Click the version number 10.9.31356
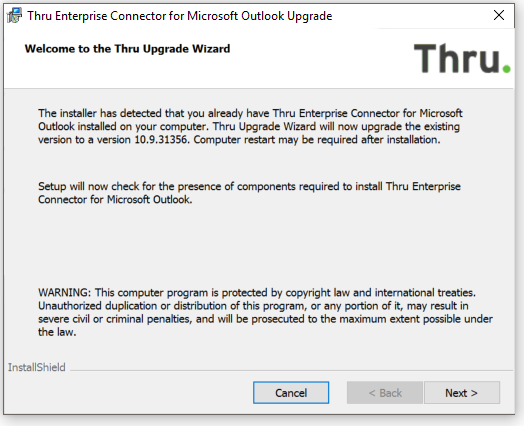Screen dimensions: 524x426 coord(160,140)
